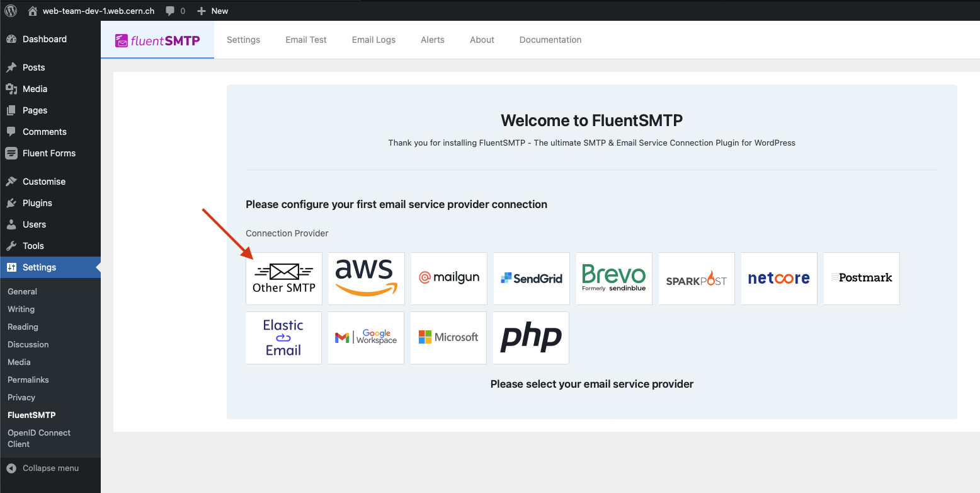Viewport: 980px width, 493px height.
Task: Switch to the Email Test tab
Action: pos(306,40)
